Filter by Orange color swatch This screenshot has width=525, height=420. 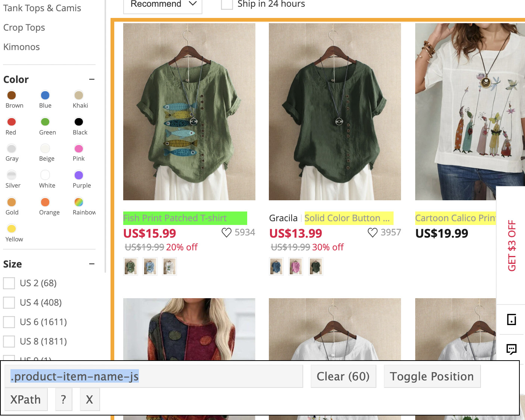pyautogui.click(x=45, y=202)
